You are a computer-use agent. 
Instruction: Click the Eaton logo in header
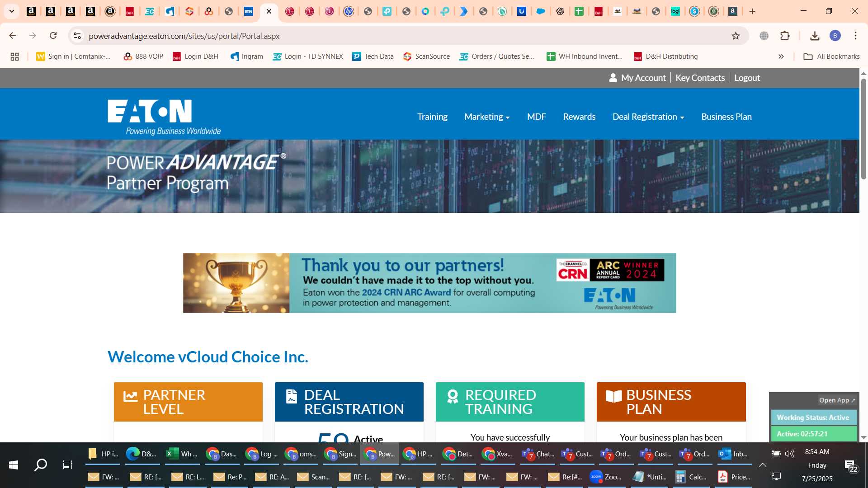click(164, 117)
